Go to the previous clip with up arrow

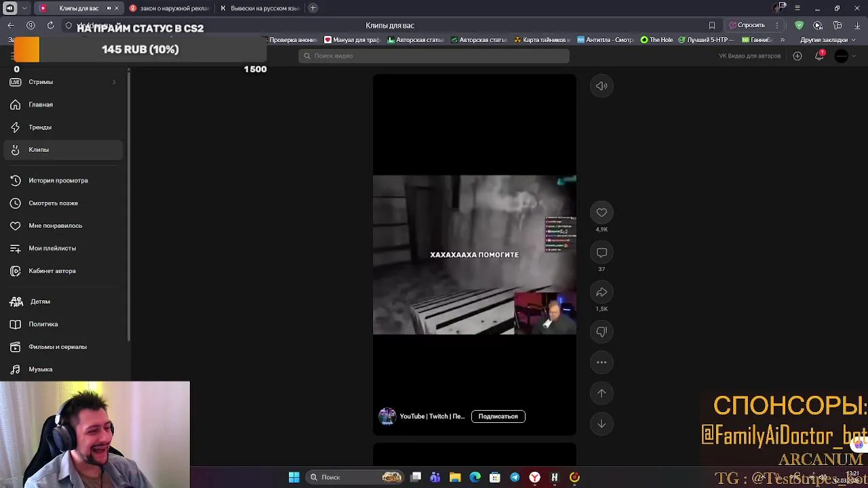pos(601,393)
